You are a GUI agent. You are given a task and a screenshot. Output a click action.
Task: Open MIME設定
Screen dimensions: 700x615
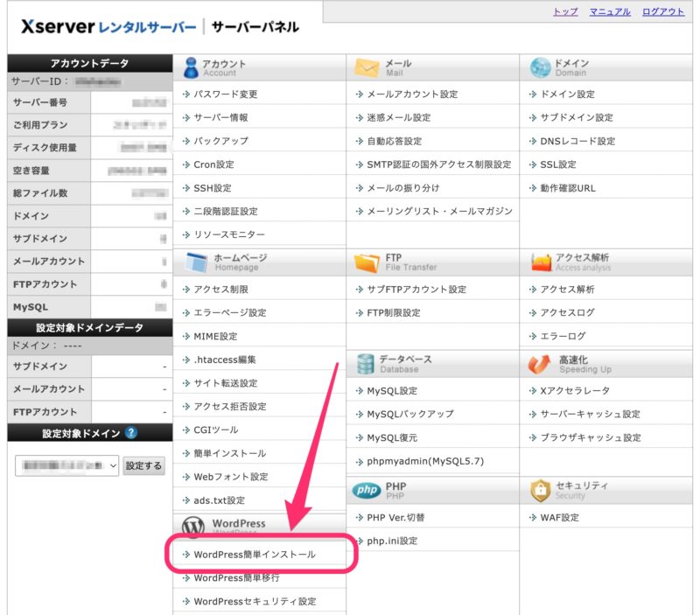click(x=215, y=337)
